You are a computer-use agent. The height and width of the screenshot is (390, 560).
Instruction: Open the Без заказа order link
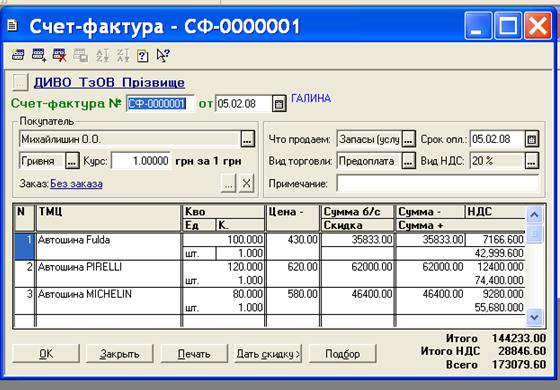click(76, 184)
